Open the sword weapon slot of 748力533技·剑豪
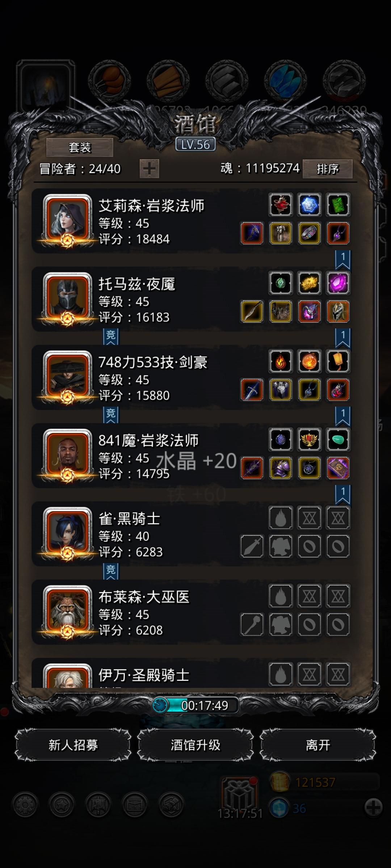The image size is (391, 868). point(252,390)
